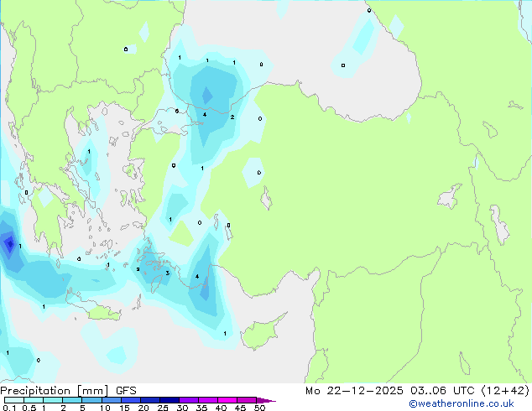Click the "Mo 22-12-2025" date text
This screenshot has height=411, width=532.
(354, 391)
